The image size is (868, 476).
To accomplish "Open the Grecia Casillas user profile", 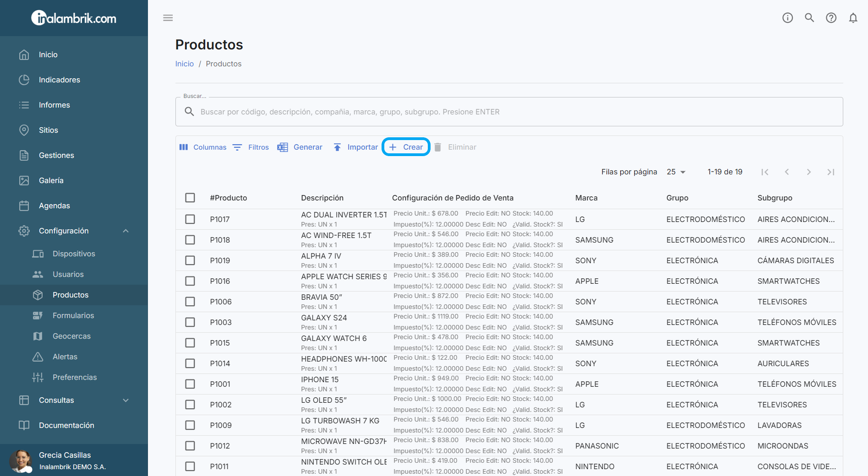I will tap(74, 460).
